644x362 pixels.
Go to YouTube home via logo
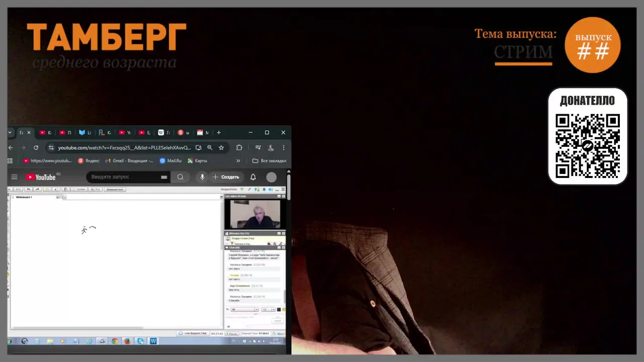pyautogui.click(x=41, y=177)
